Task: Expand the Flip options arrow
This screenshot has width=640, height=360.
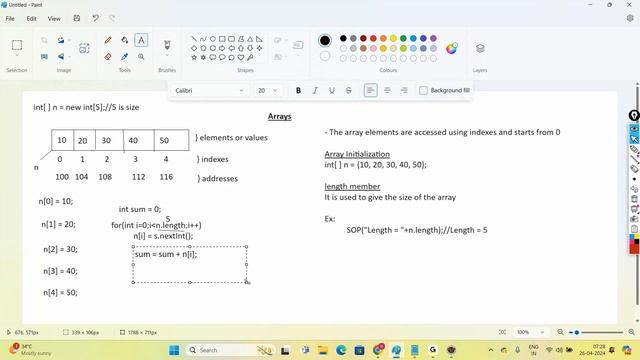Action: (70, 57)
